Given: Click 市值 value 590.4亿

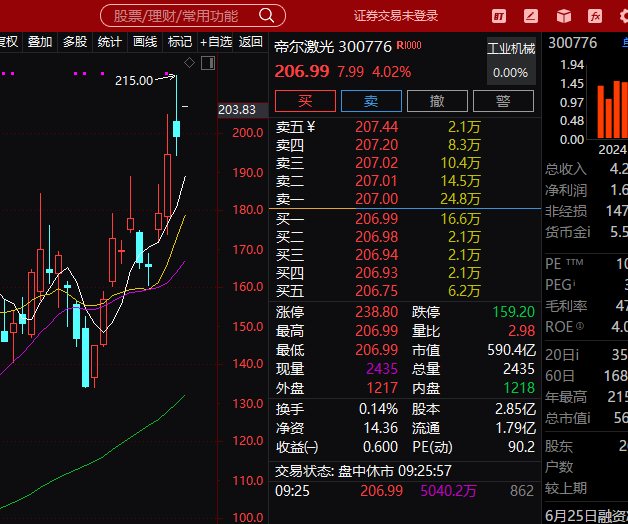Looking at the screenshot, I should [511, 350].
